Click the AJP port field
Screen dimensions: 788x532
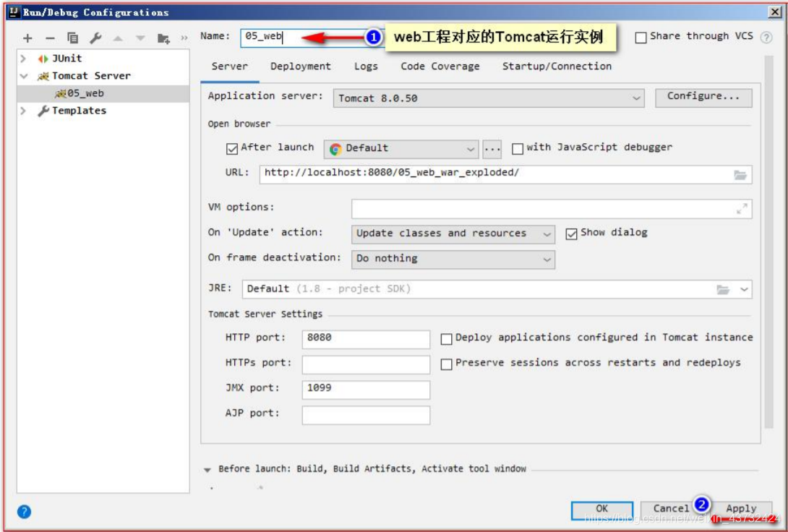coord(366,415)
